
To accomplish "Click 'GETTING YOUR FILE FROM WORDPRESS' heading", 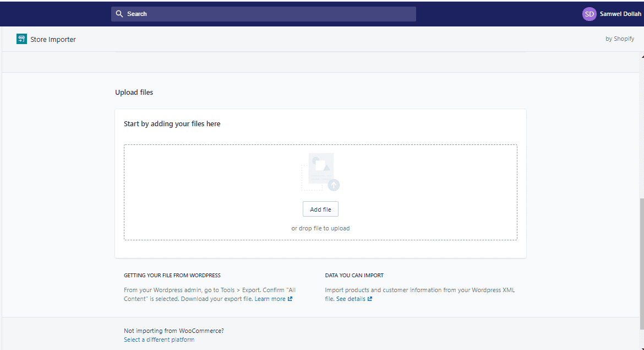I will pyautogui.click(x=172, y=276).
